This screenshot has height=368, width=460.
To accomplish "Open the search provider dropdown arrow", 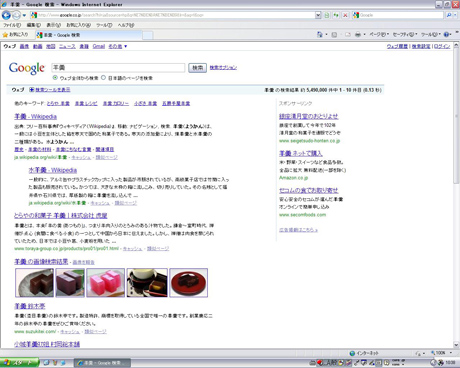I will [456, 15].
